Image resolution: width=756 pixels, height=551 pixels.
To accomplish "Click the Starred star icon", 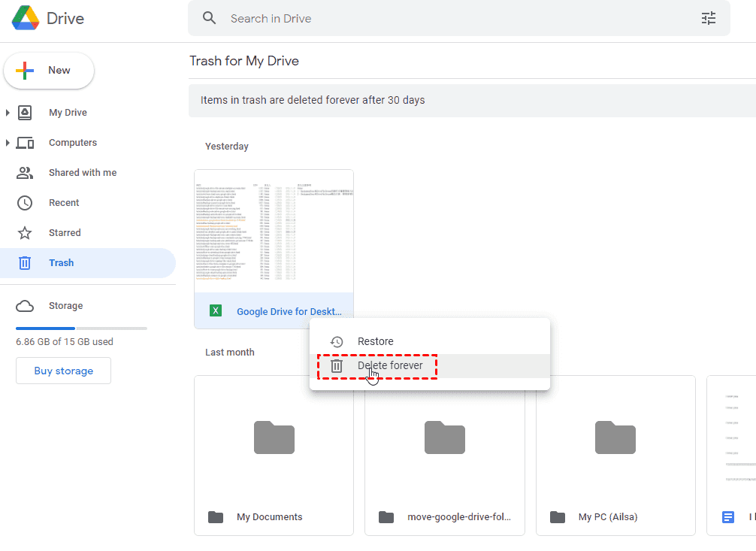I will 25,232.
